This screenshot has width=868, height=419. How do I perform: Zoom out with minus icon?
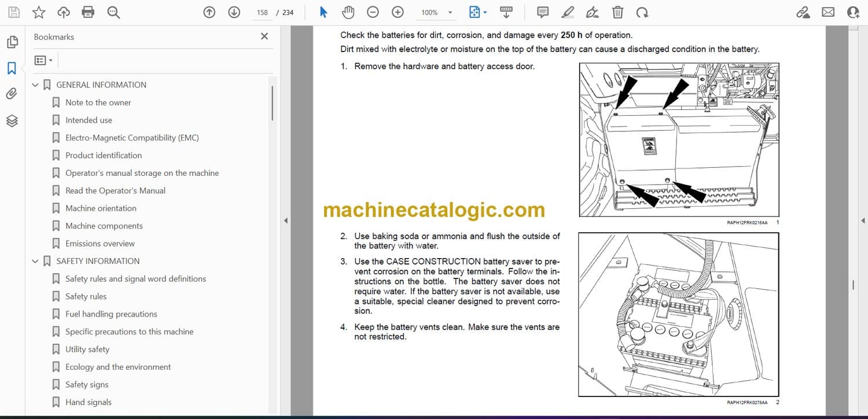[373, 12]
